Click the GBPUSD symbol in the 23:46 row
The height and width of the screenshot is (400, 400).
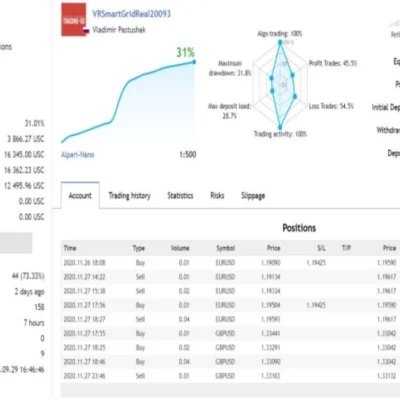tap(225, 376)
